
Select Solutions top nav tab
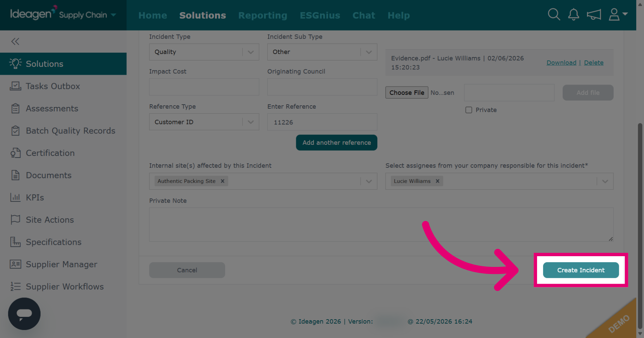pos(203,15)
